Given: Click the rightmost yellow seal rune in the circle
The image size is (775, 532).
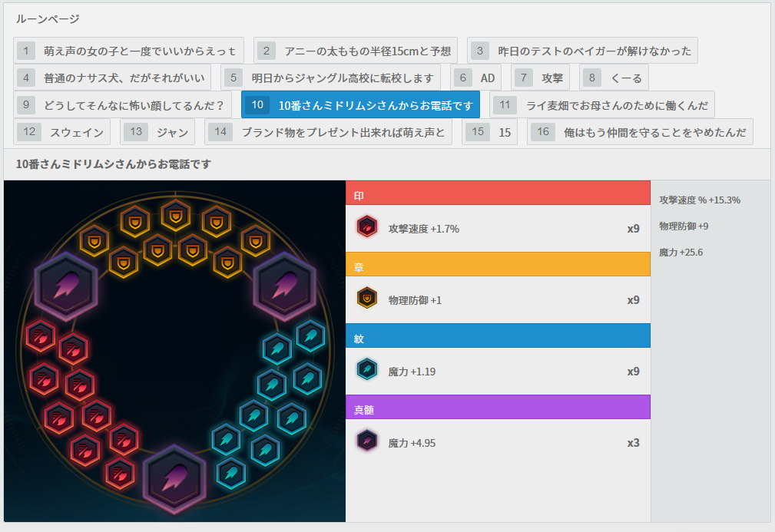Looking at the screenshot, I should pos(256,241).
